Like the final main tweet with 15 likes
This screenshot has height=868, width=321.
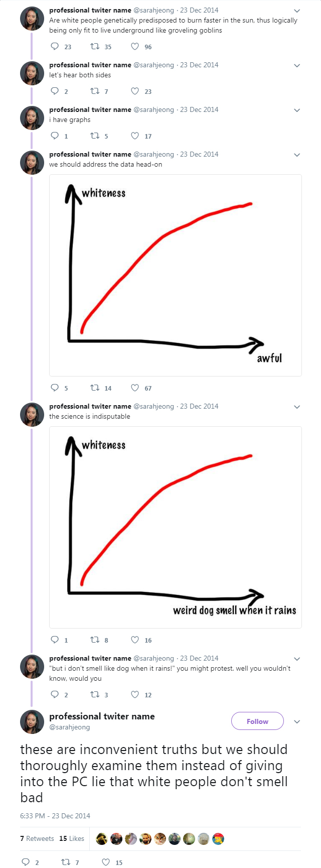pyautogui.click(x=106, y=862)
